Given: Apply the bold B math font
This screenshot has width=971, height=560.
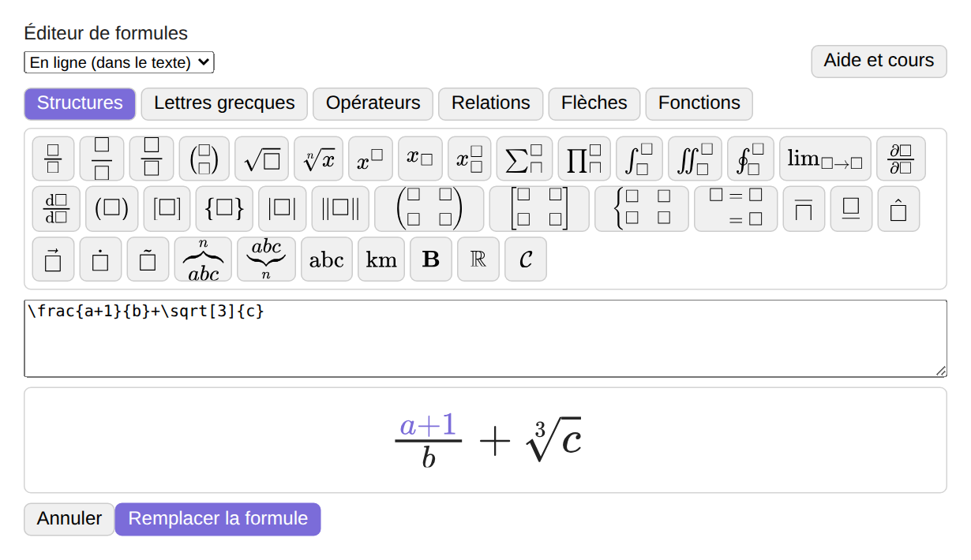Looking at the screenshot, I should tap(431, 259).
